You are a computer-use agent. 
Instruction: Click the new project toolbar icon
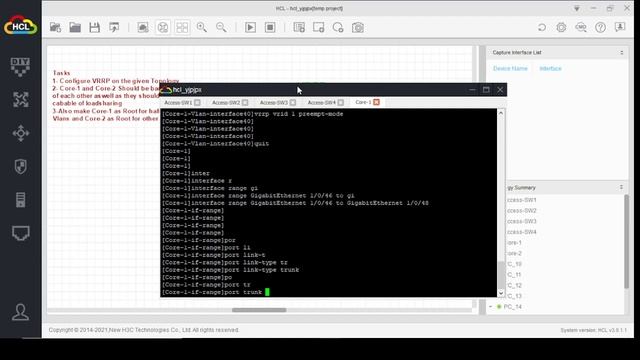(55, 27)
